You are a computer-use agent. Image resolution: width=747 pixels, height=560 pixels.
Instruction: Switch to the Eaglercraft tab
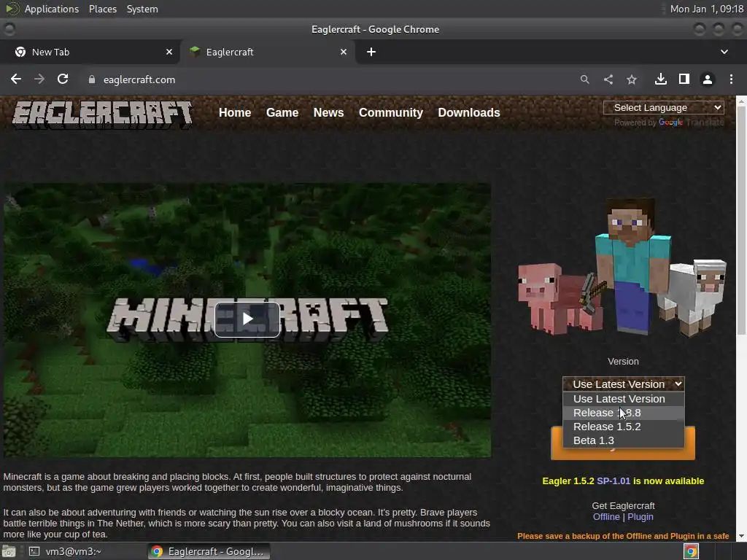(x=268, y=52)
